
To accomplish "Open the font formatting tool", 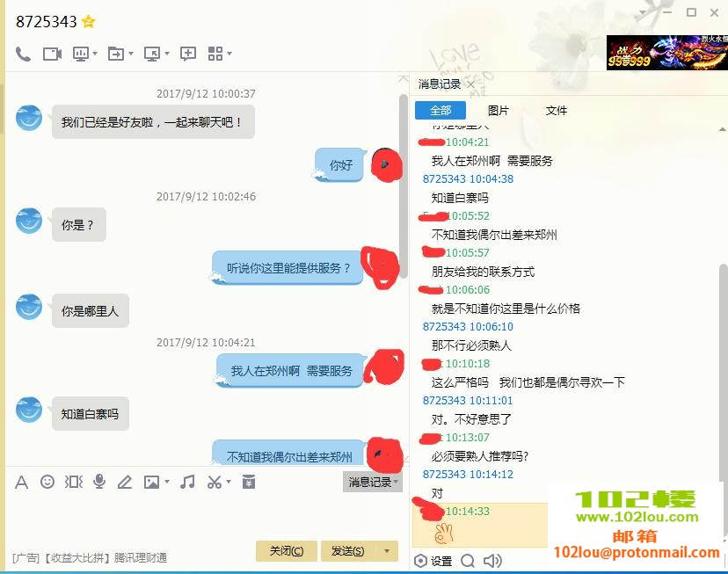I will pos(21,482).
